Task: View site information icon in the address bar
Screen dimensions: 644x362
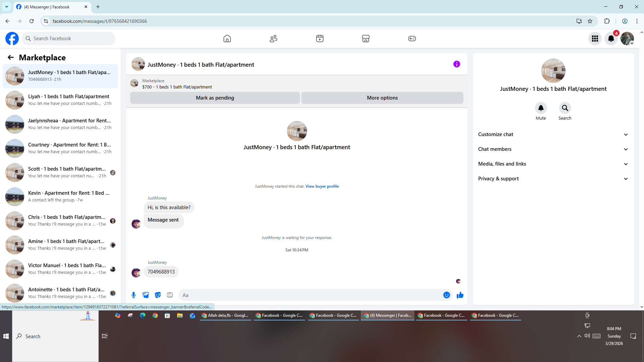Action: [x=46, y=21]
